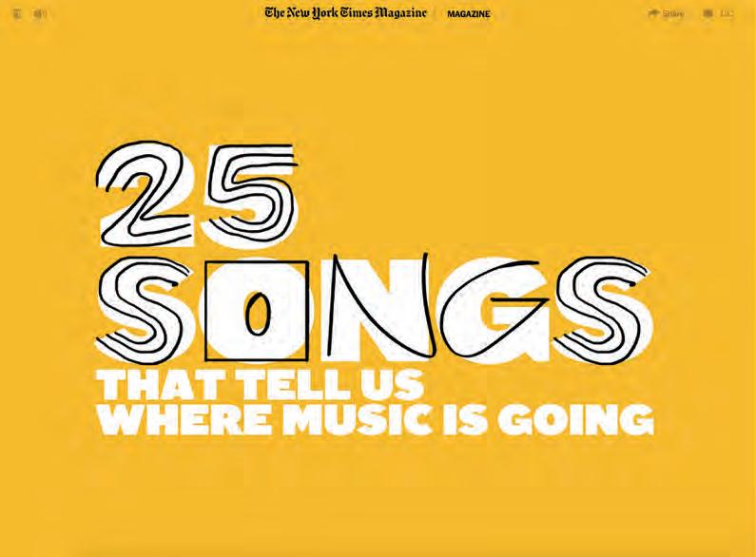Click the large number 5 in headline
The image size is (756, 557).
(250, 194)
